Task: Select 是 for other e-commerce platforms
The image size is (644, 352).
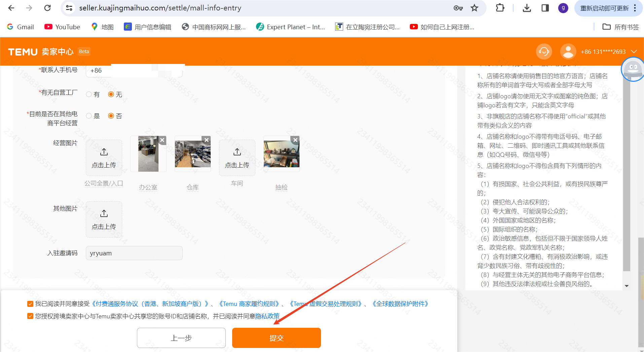Action: point(89,116)
